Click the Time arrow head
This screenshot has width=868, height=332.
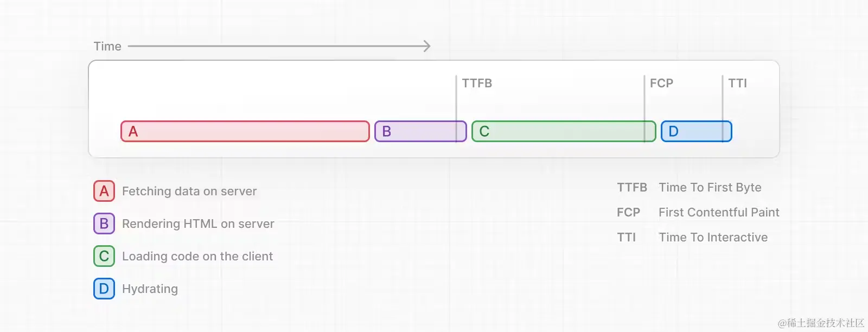[427, 46]
